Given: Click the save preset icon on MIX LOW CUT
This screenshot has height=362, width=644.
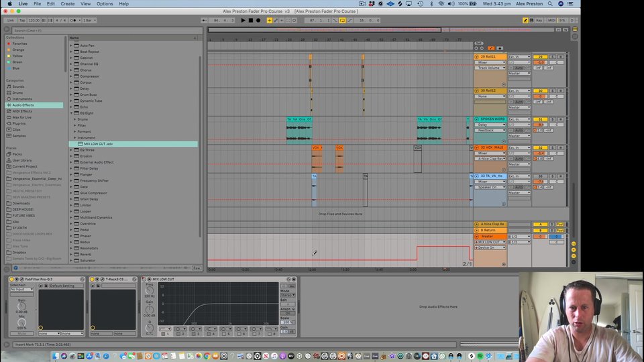Looking at the screenshot, I should [x=294, y=279].
